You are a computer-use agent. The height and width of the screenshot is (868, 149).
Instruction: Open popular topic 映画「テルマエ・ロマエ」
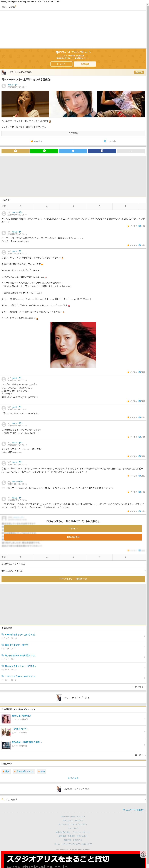pos(17,645)
